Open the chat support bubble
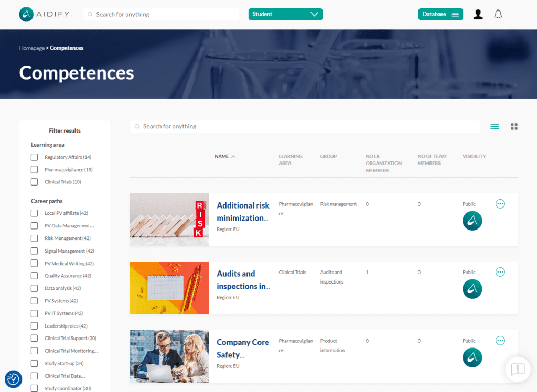This screenshot has width=537, height=392. coord(517,369)
